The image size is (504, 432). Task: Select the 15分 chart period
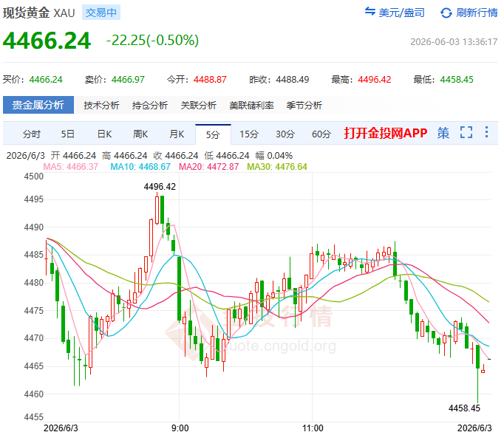249,134
